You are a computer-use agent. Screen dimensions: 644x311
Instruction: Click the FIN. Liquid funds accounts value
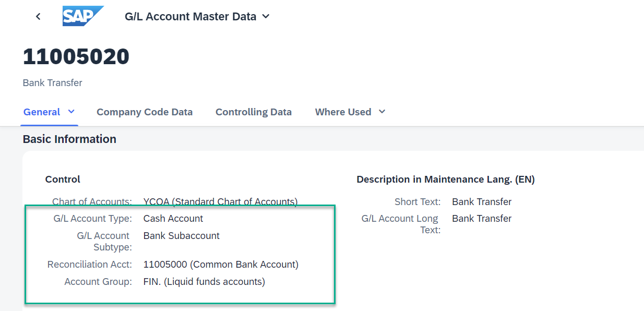coord(204,282)
